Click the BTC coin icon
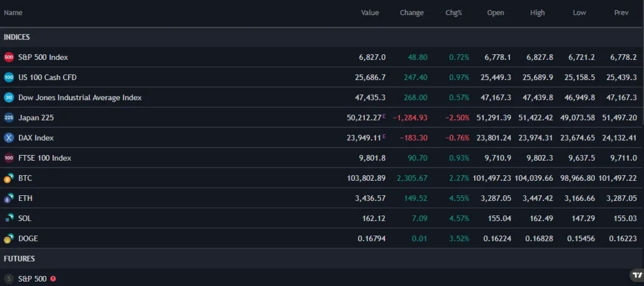This screenshot has width=644, height=286. click(9, 178)
